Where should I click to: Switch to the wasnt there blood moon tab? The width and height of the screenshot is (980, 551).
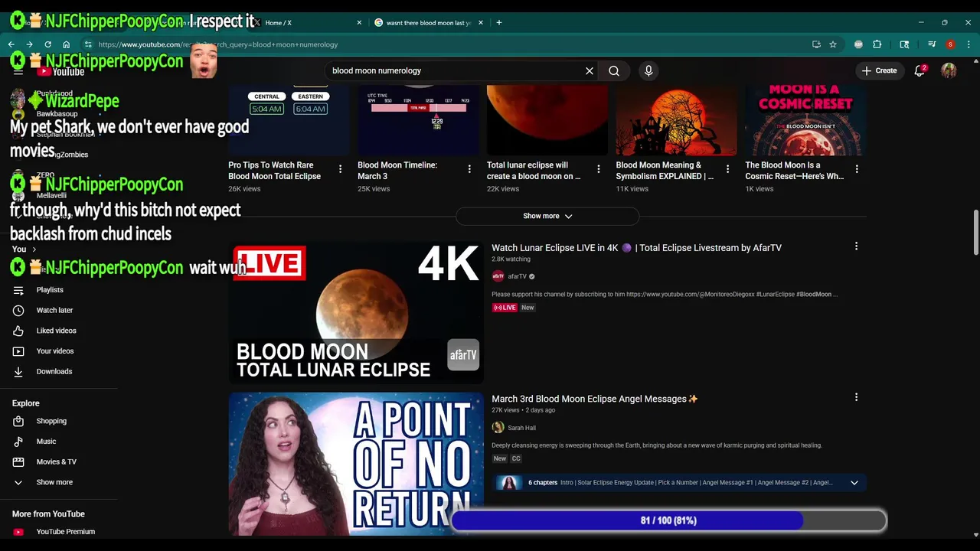[429, 23]
